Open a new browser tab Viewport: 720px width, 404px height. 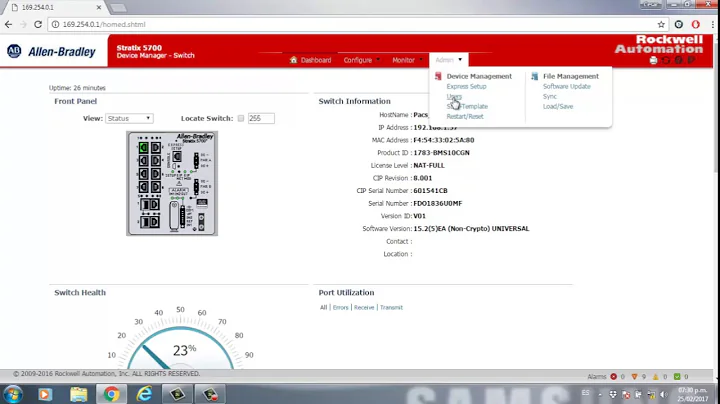click(118, 8)
